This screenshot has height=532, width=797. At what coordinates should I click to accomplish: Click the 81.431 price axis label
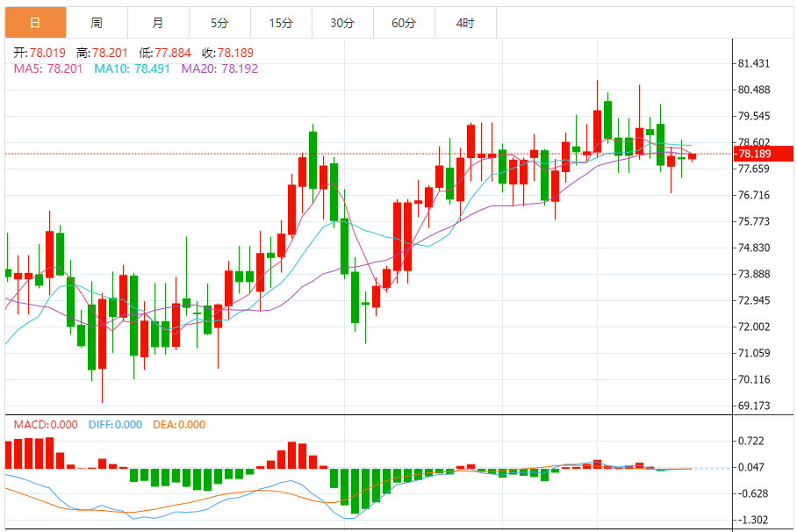(x=754, y=63)
